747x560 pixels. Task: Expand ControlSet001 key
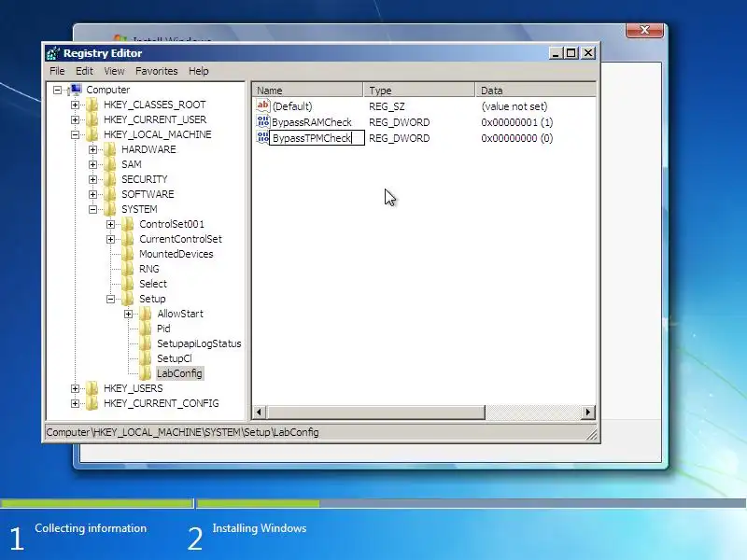(110, 224)
